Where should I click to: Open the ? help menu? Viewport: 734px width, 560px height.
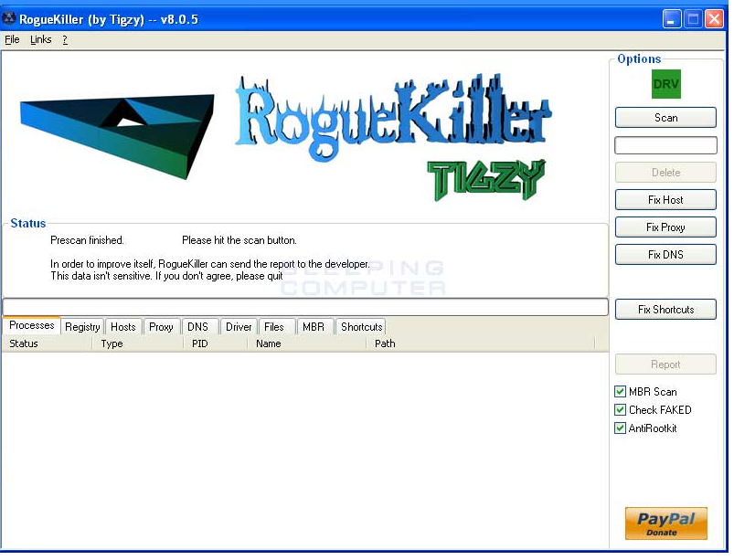click(x=66, y=40)
